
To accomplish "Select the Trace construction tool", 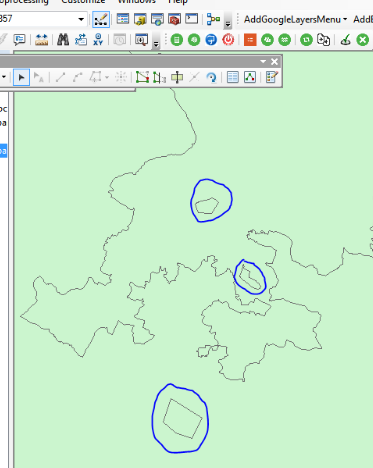I will click(x=95, y=77).
